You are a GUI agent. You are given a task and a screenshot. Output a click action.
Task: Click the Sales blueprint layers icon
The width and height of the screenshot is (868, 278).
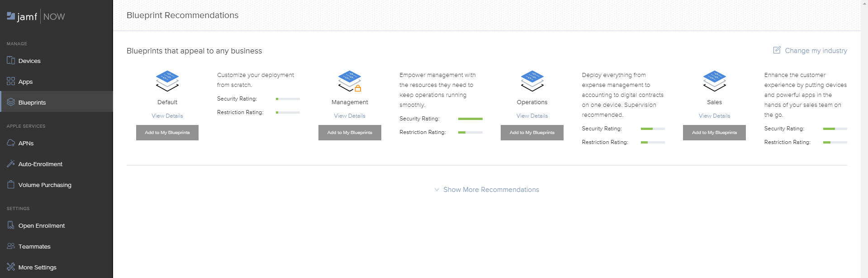pyautogui.click(x=714, y=81)
